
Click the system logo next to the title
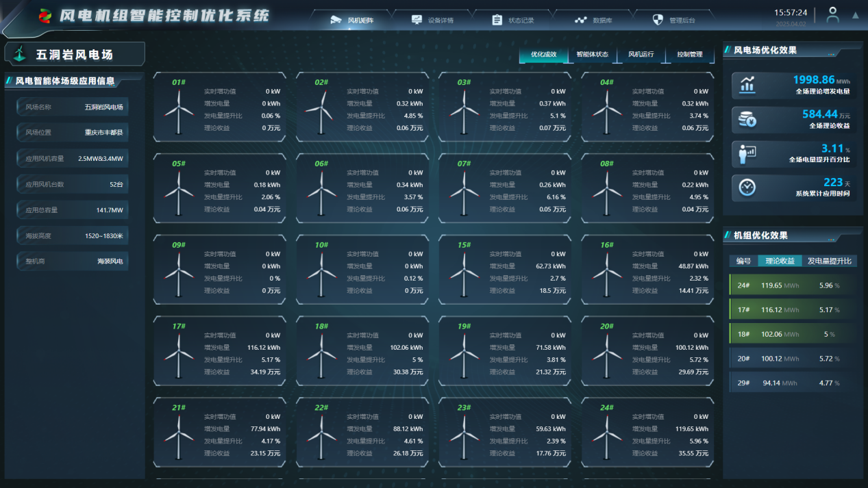pyautogui.click(x=45, y=15)
